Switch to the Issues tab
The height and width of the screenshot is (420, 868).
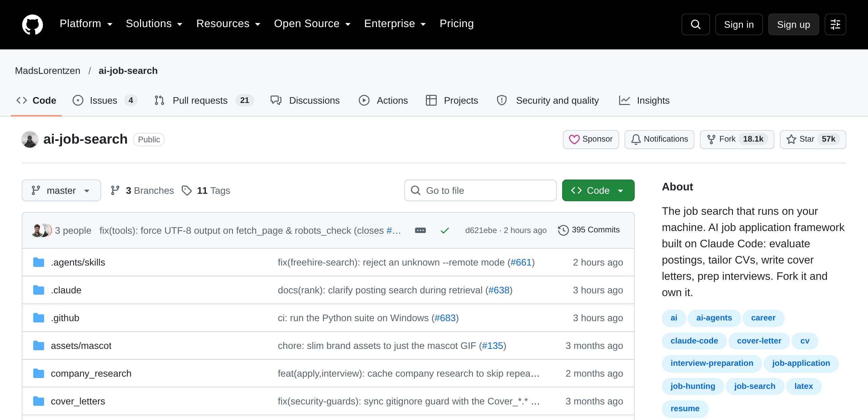(105, 100)
